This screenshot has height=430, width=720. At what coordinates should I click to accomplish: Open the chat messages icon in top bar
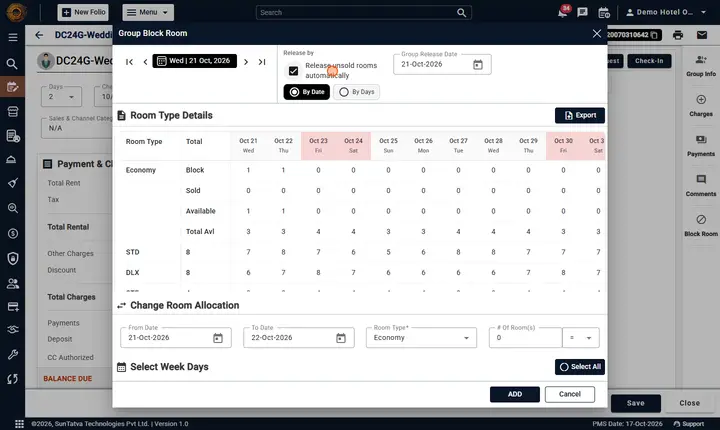(x=583, y=12)
